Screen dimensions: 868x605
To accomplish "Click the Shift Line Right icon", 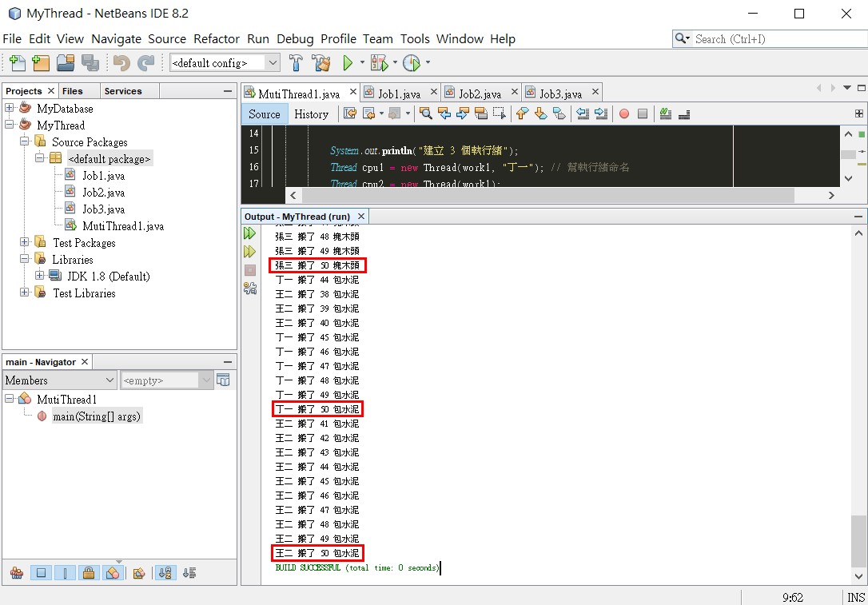I will [x=600, y=113].
